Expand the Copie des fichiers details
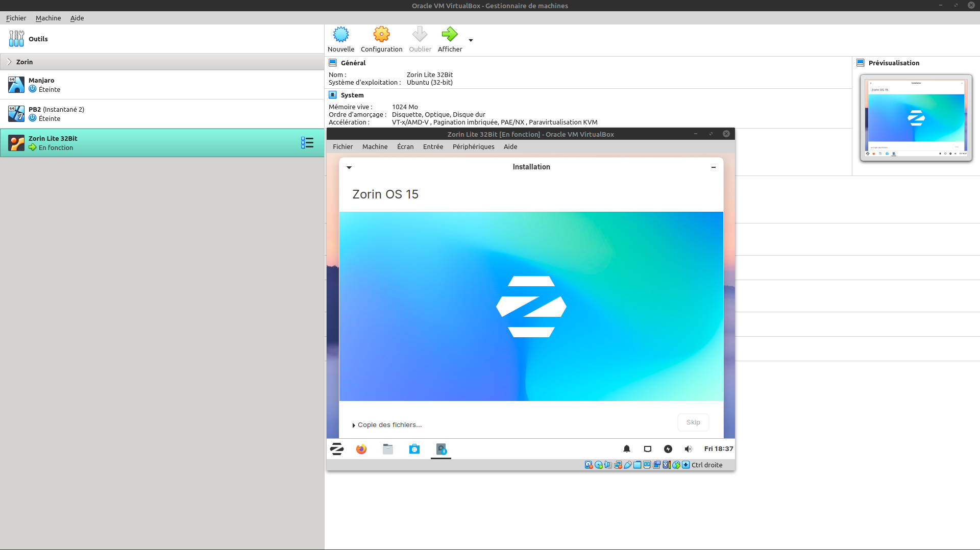The height and width of the screenshot is (550, 980). [354, 425]
